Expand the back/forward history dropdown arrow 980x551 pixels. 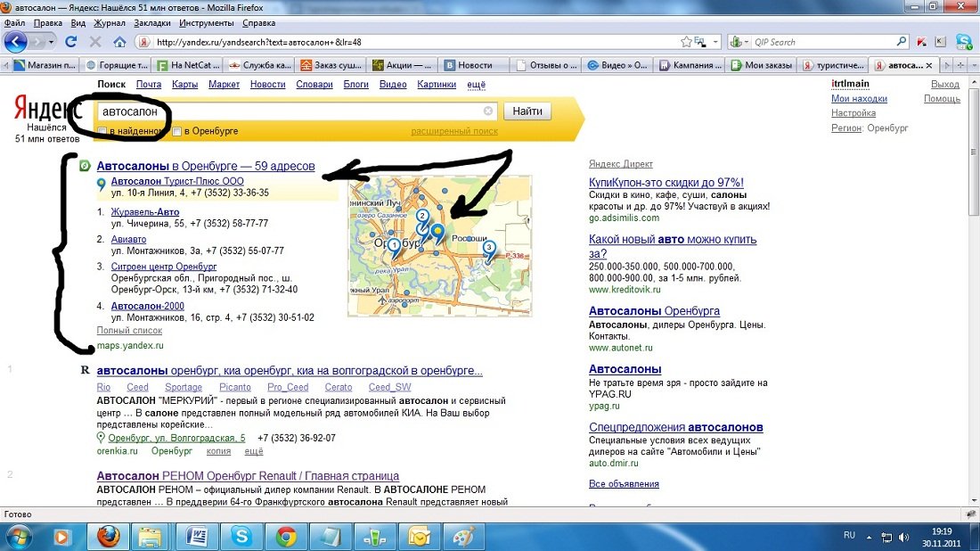(x=52, y=42)
